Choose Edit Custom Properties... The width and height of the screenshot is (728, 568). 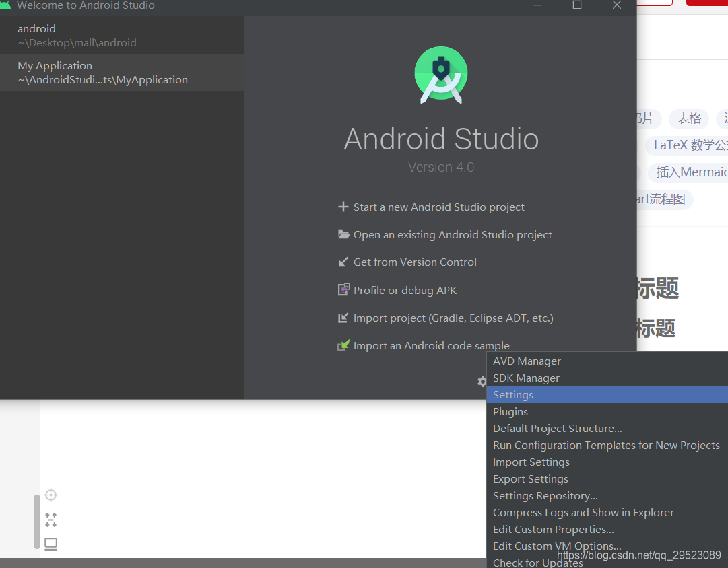[x=607, y=530]
